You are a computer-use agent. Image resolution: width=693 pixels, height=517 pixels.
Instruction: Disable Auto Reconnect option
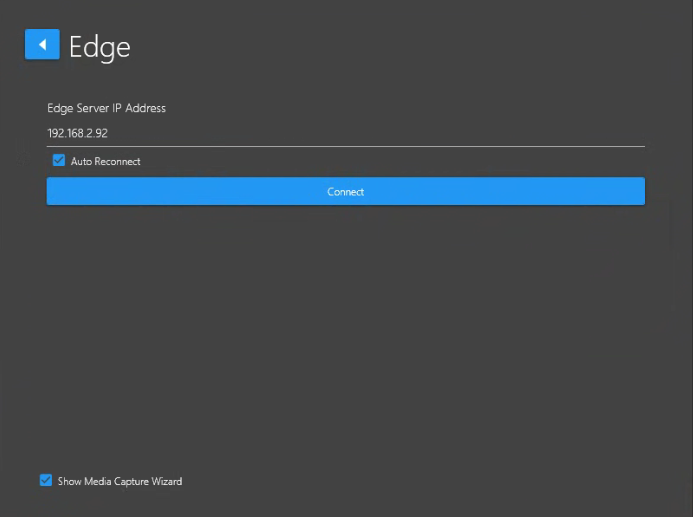click(59, 161)
